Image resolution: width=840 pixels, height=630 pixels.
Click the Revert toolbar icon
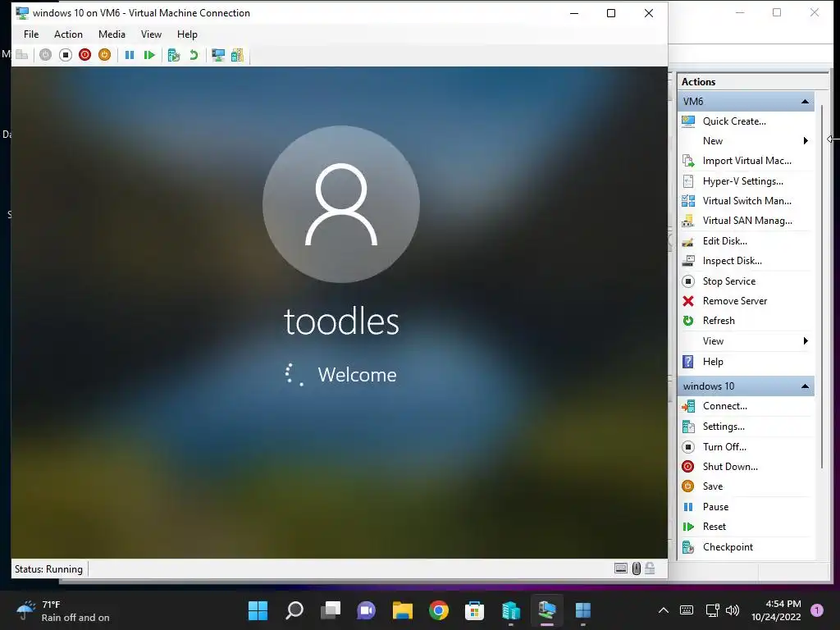(x=194, y=55)
